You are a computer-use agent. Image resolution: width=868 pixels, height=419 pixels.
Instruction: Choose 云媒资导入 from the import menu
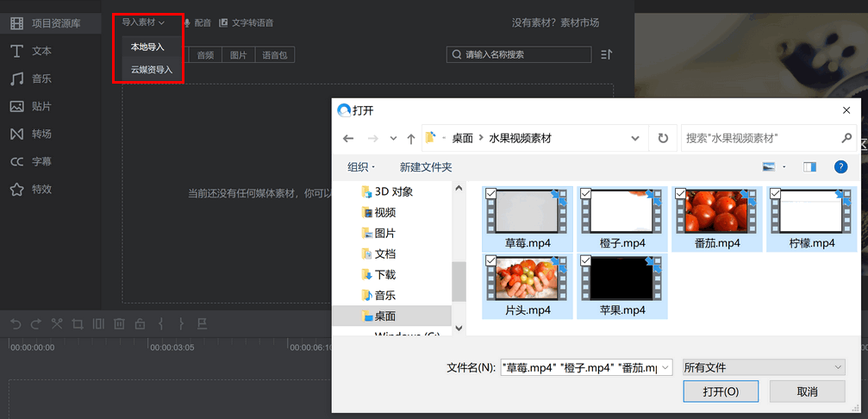(152, 70)
